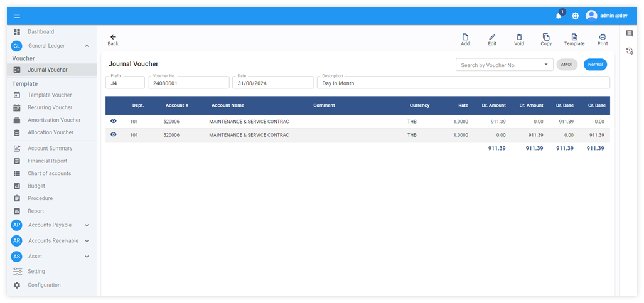Open the comments panel icon at right
Viewport: 644px width, 303px height.
point(630,34)
